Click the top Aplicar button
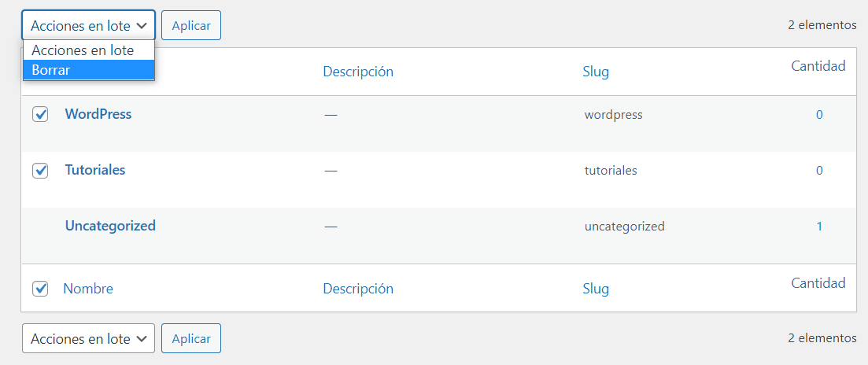The height and width of the screenshot is (365, 868). (191, 25)
